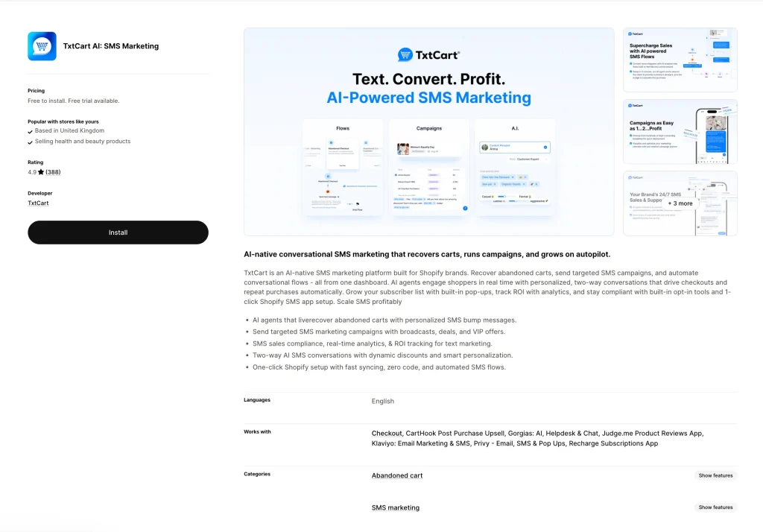The width and height of the screenshot is (763, 532).
Task: Open the Checkout works-with link
Action: point(387,433)
